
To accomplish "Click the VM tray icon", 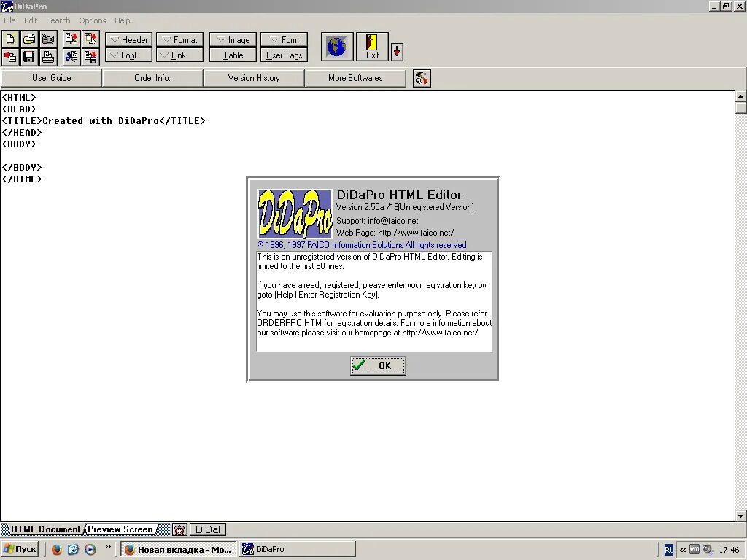I will [694, 549].
